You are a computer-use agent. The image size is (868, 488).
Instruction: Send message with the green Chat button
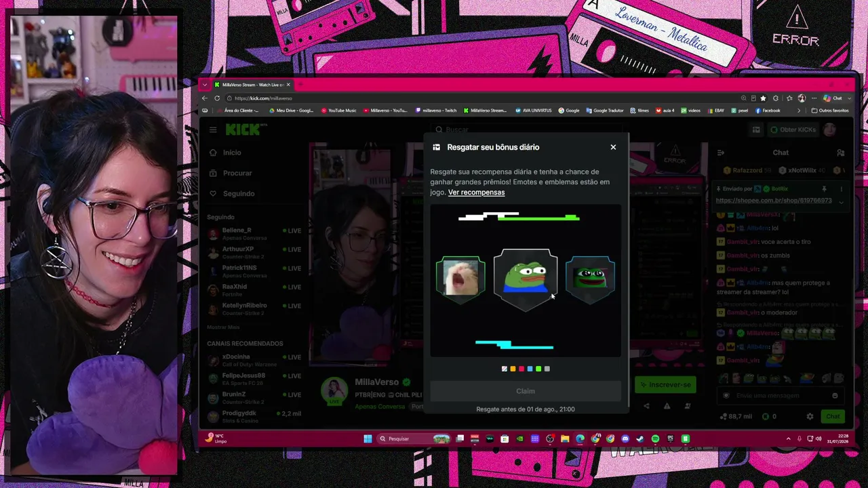(833, 416)
